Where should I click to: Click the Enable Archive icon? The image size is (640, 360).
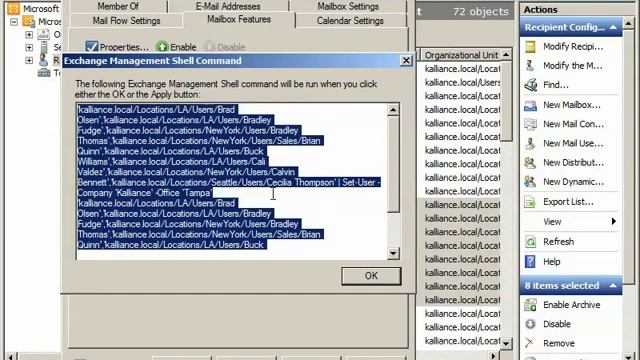point(530,305)
